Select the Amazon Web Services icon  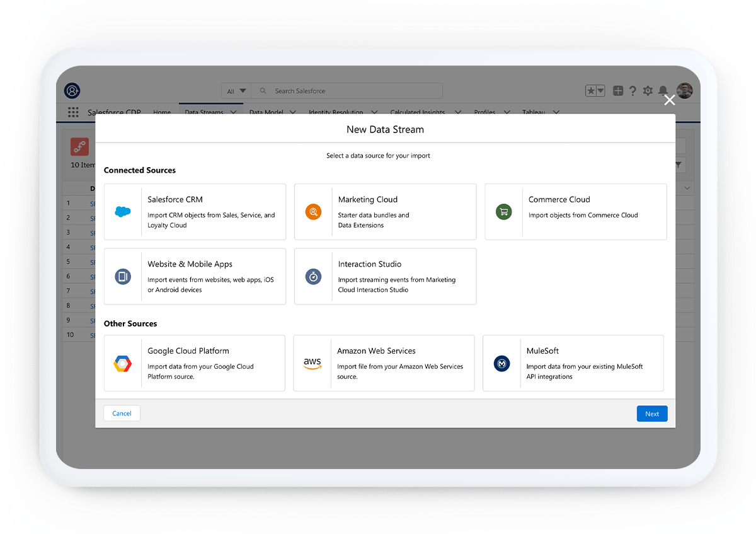pyautogui.click(x=313, y=363)
